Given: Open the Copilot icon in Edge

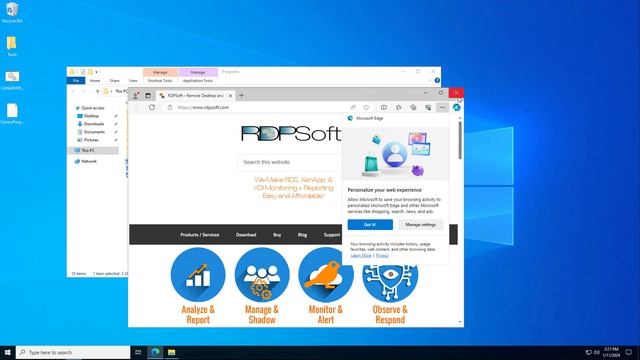Looking at the screenshot, I should (x=456, y=107).
